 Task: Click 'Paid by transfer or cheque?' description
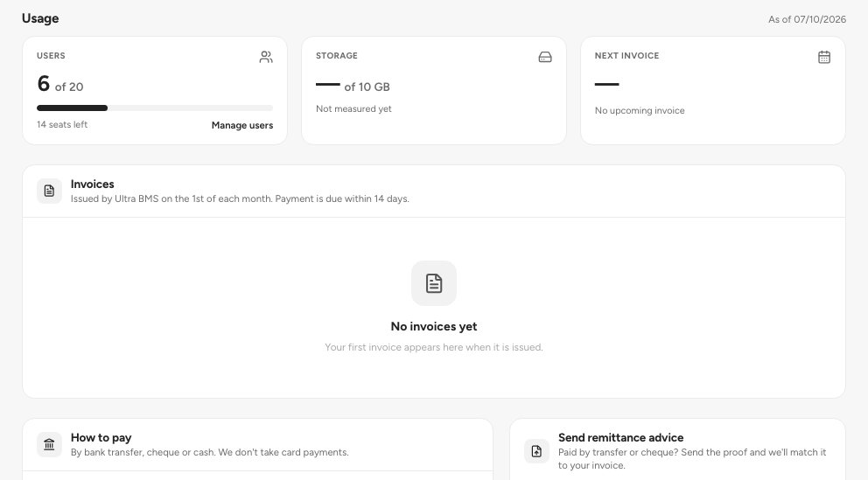(x=692, y=458)
